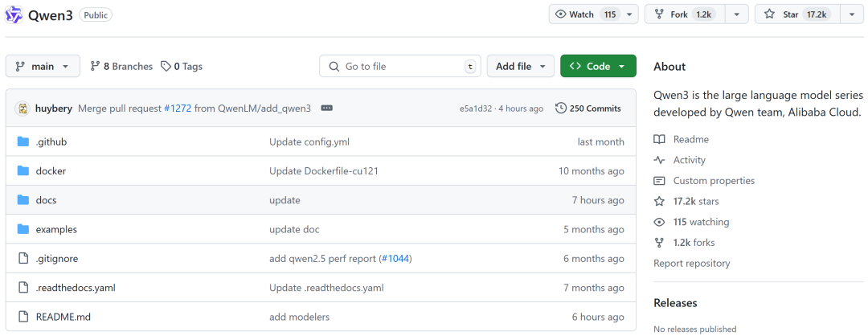Focus the Go to file search field

(399, 67)
